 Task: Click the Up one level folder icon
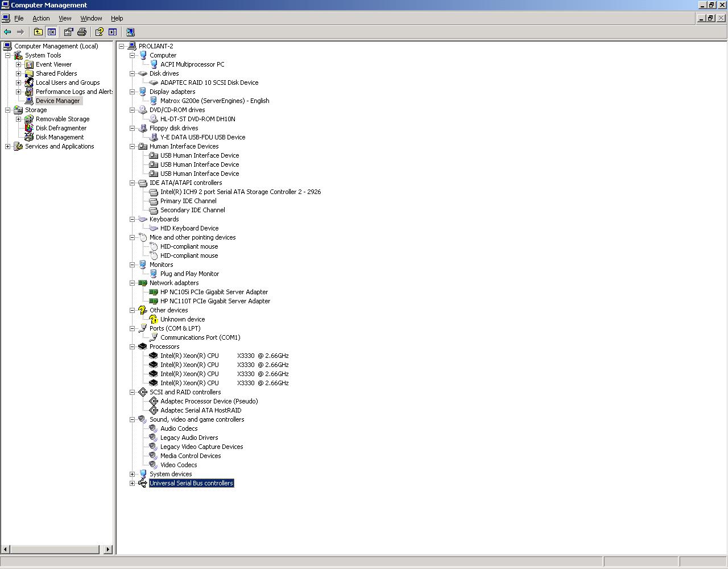pyautogui.click(x=38, y=32)
